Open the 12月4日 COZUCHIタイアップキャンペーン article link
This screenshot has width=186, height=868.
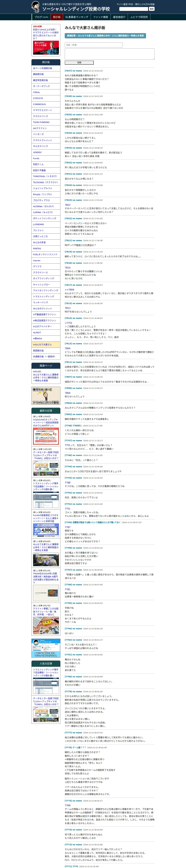coord(46,423)
